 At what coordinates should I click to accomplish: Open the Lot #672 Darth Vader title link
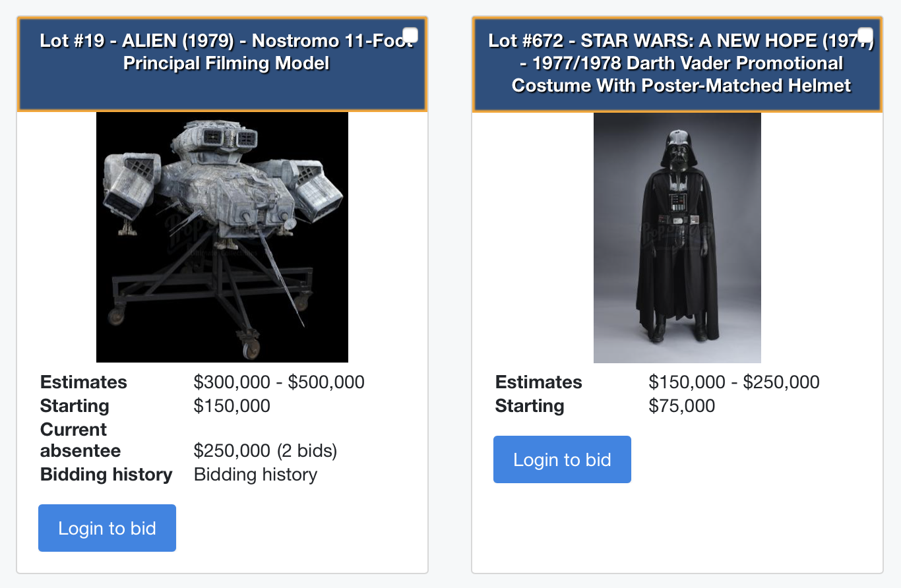(x=681, y=63)
